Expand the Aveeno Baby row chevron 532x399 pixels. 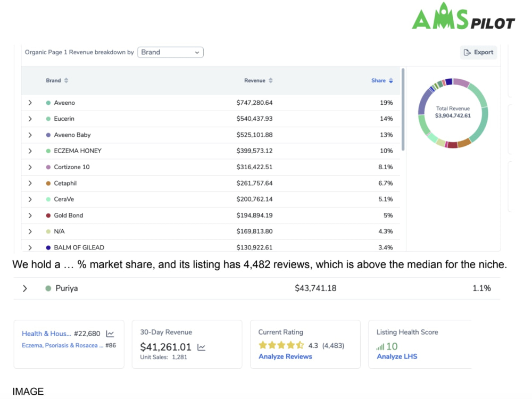(x=30, y=135)
